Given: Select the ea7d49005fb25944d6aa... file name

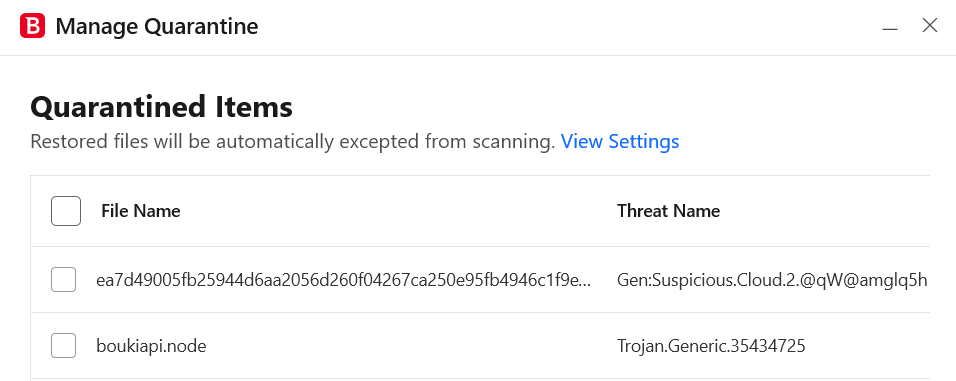Looking at the screenshot, I should click(x=344, y=280).
